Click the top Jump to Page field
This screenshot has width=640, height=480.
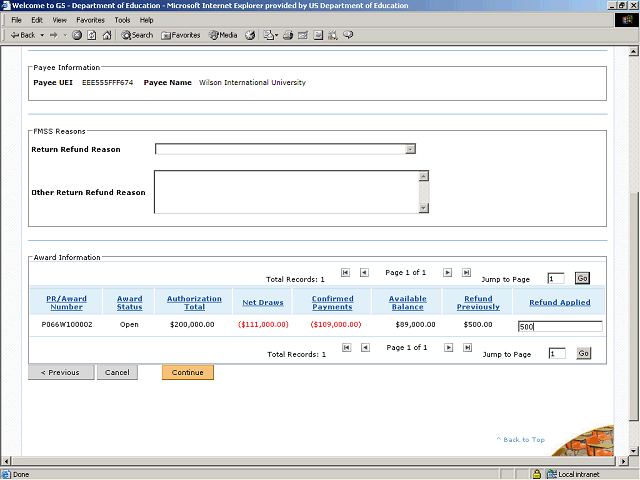click(x=556, y=279)
